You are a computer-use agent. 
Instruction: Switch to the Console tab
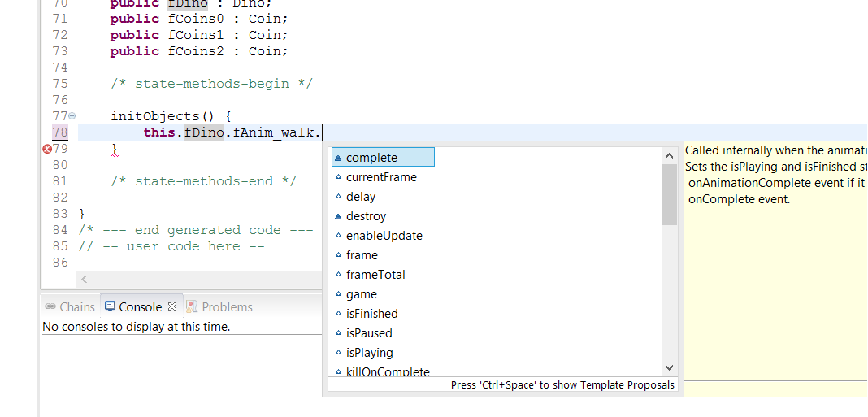[141, 306]
